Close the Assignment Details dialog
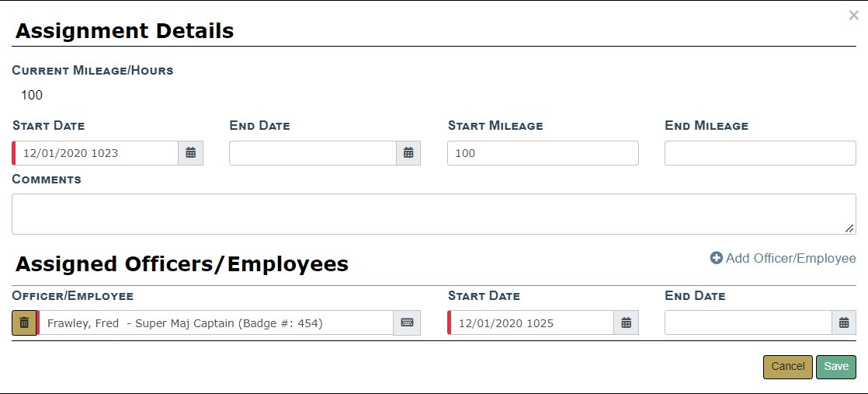Viewport: 868px width, 394px height. tap(853, 15)
